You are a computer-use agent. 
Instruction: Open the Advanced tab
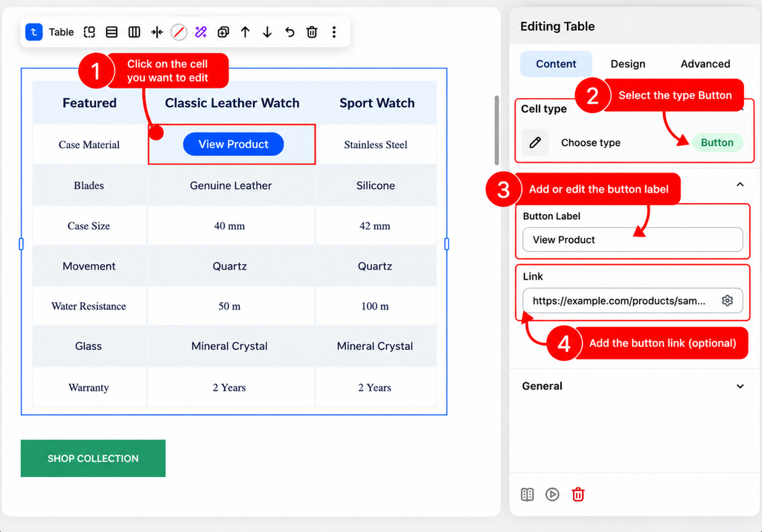(x=705, y=64)
